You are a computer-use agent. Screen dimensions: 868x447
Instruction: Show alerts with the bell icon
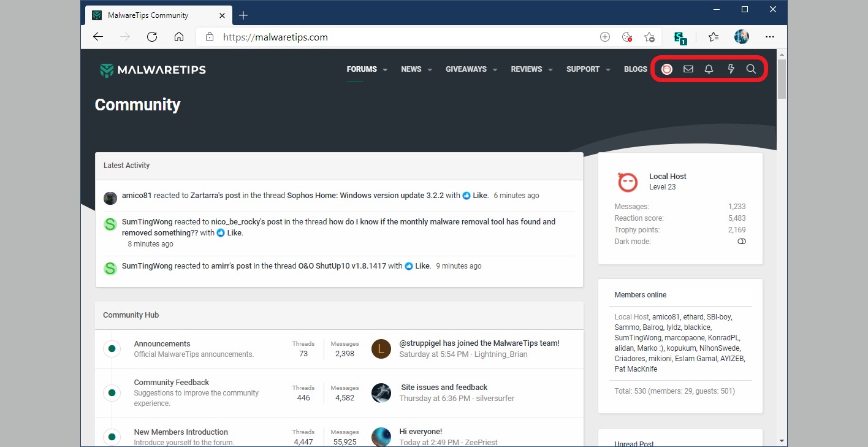pyautogui.click(x=709, y=69)
